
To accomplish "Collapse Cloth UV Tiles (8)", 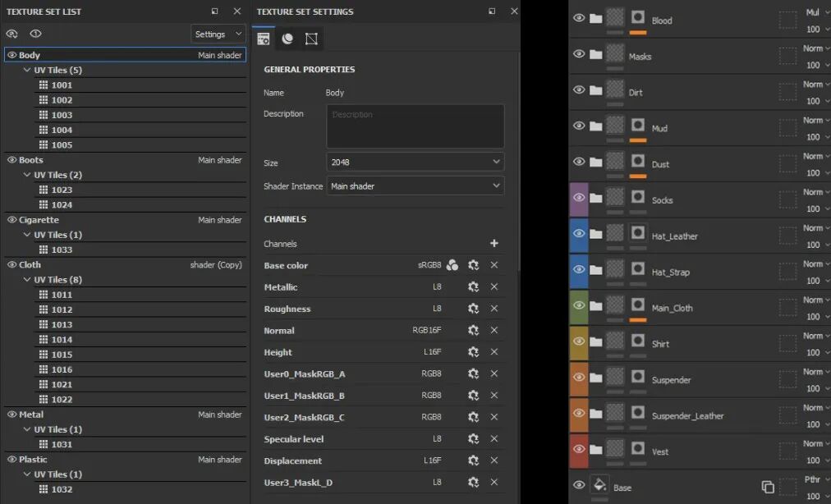I will point(27,280).
